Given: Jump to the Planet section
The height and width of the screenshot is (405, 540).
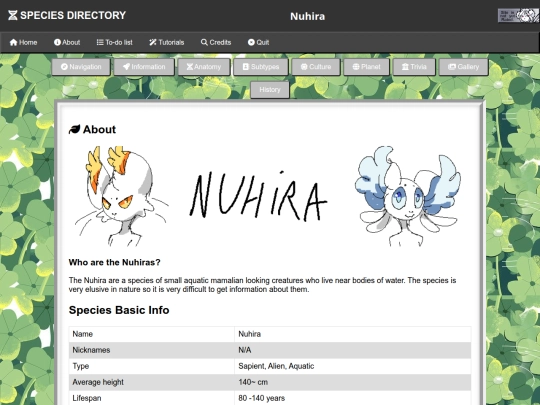Looking at the screenshot, I should point(366,67).
